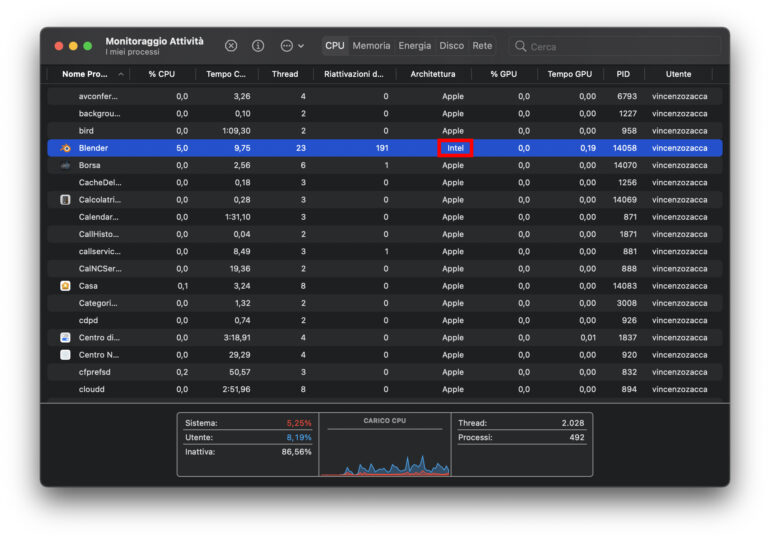Click the Blender app icon in list

coord(65,148)
